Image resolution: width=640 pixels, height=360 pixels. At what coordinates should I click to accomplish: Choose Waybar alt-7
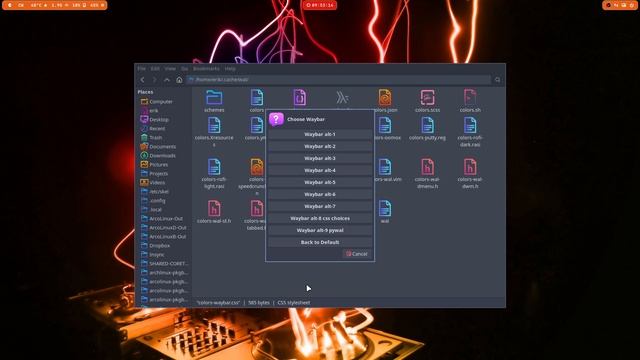(x=320, y=206)
